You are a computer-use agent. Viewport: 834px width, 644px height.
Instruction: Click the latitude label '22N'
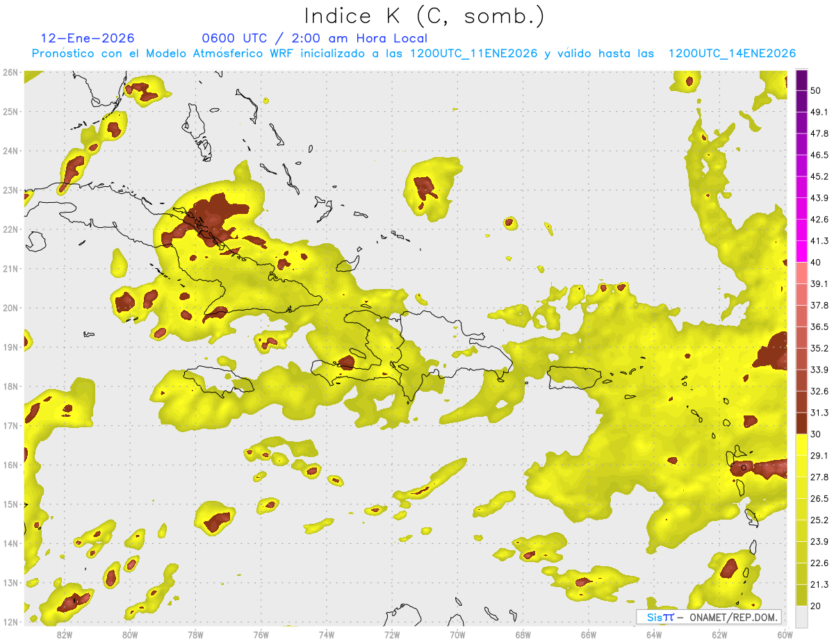pos(10,229)
